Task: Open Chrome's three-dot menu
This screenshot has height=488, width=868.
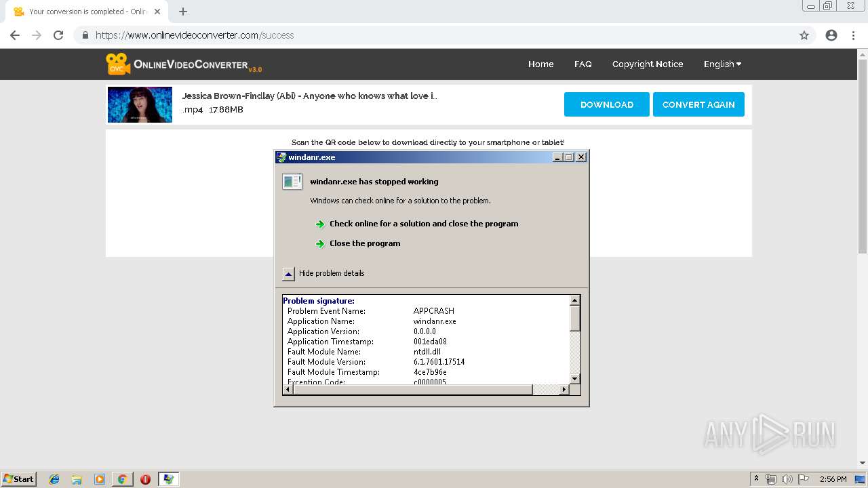Action: [853, 35]
